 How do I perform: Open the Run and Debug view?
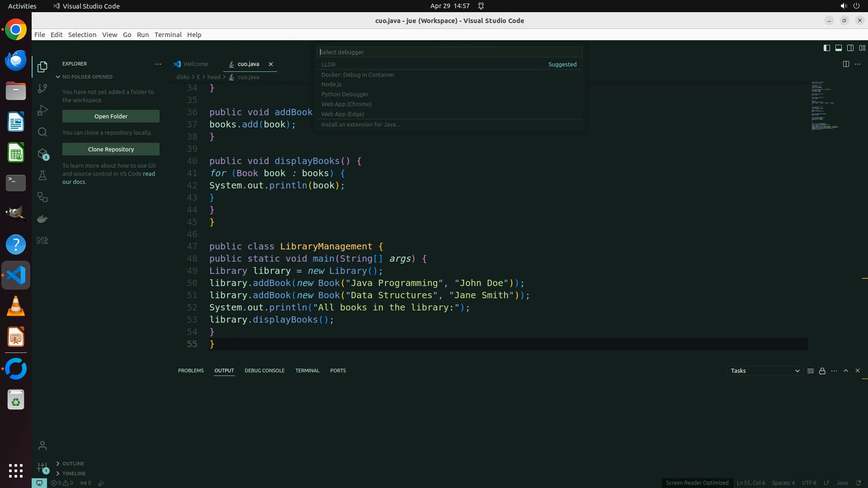coord(42,110)
